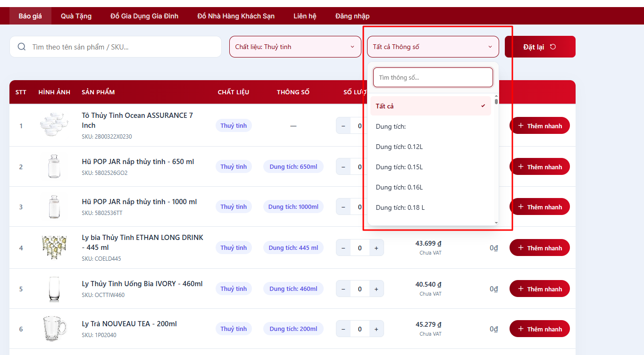Decrease quantity for Ly Thủy Tinh IVORY

(x=343, y=289)
